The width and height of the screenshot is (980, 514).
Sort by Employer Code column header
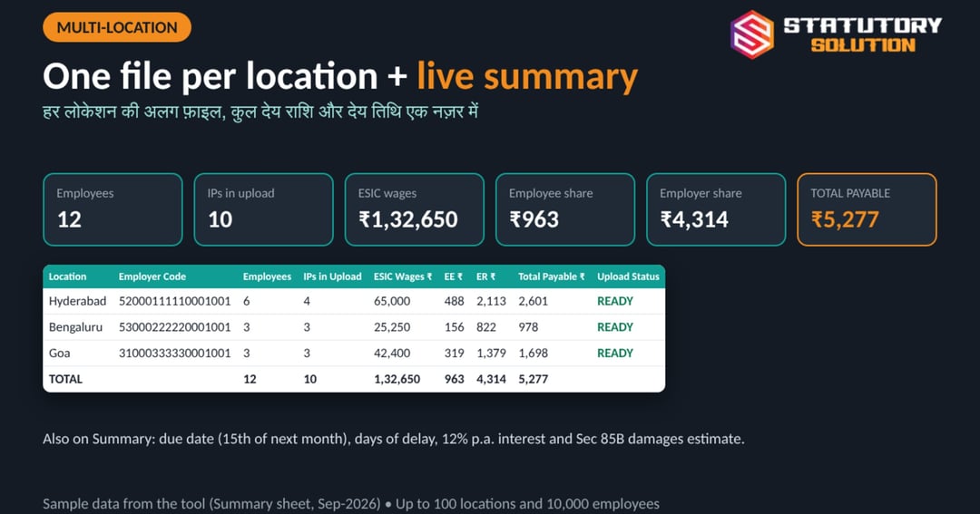[x=152, y=276]
